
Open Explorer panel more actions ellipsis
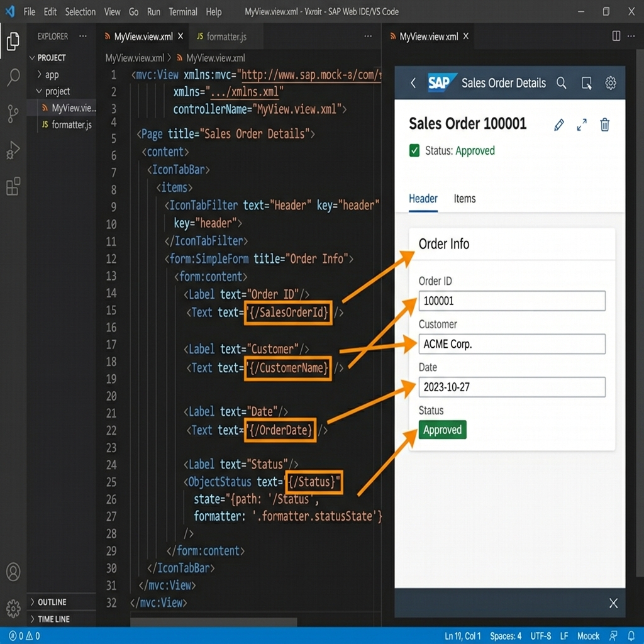tap(83, 36)
